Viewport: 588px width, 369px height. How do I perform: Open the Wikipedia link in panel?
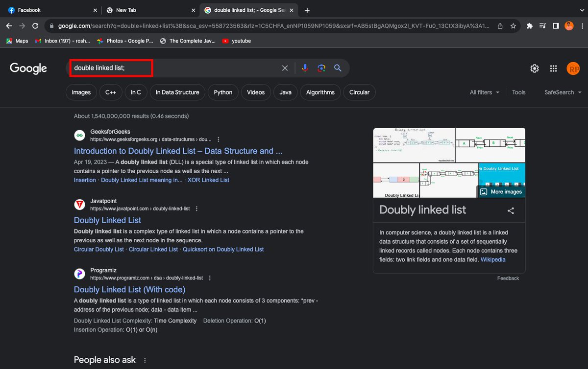coord(493,260)
